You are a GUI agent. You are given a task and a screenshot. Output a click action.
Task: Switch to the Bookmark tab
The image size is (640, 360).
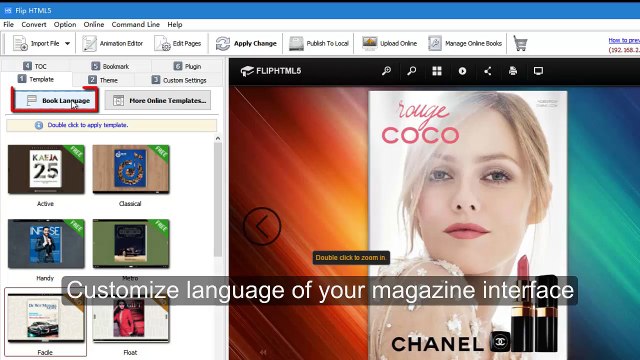tap(110, 66)
